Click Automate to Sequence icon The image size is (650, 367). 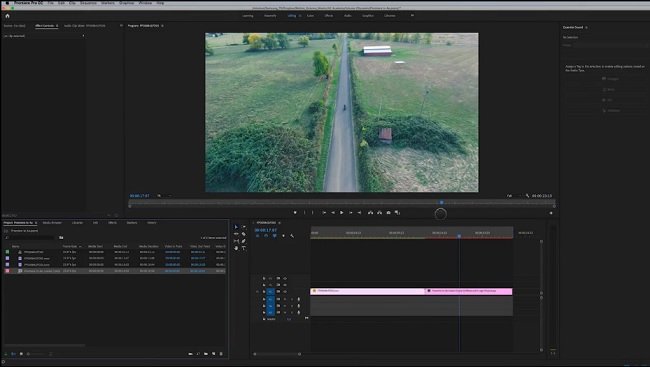click(190, 354)
